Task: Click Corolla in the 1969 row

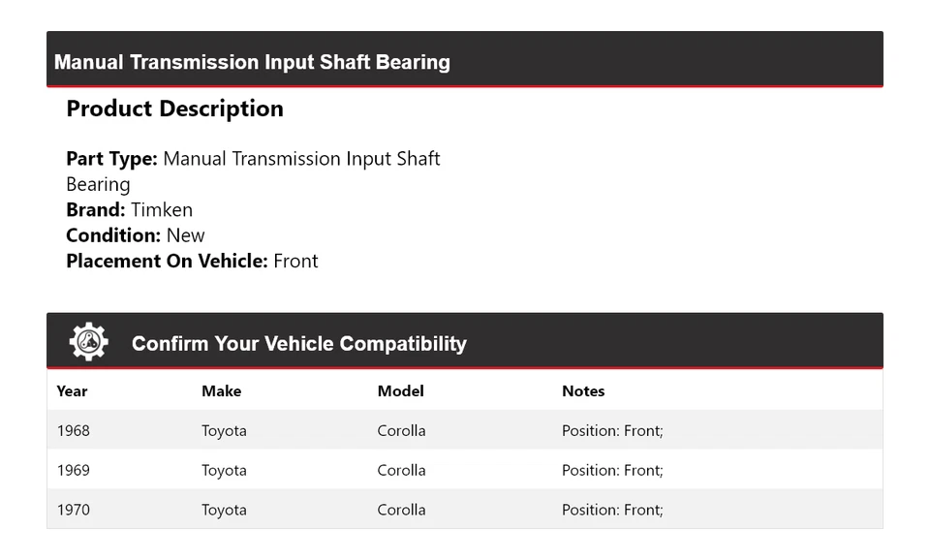Action: (x=401, y=471)
